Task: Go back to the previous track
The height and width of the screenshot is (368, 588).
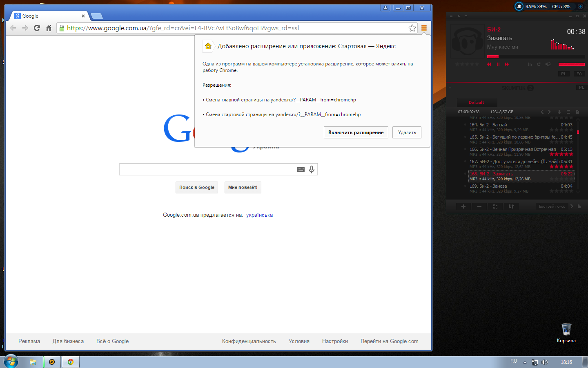Action: 489,64
